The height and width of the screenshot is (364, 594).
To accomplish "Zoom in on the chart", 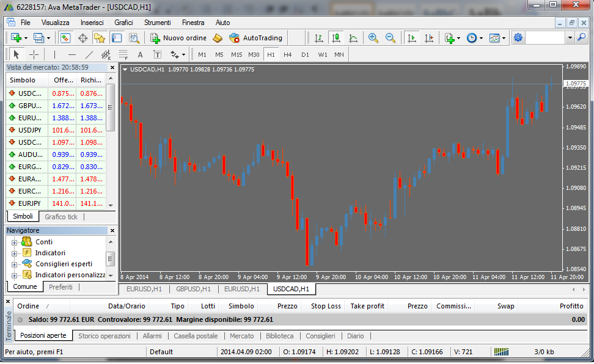I will click(373, 38).
